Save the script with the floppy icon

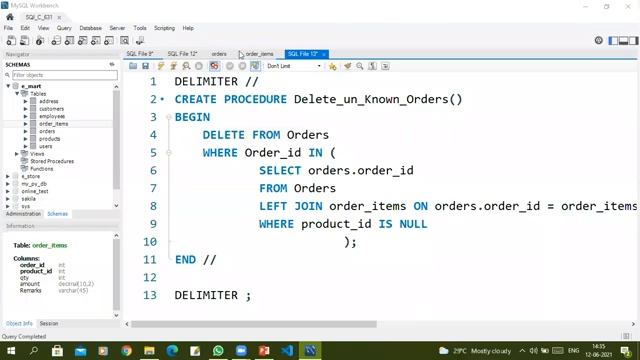[x=145, y=66]
